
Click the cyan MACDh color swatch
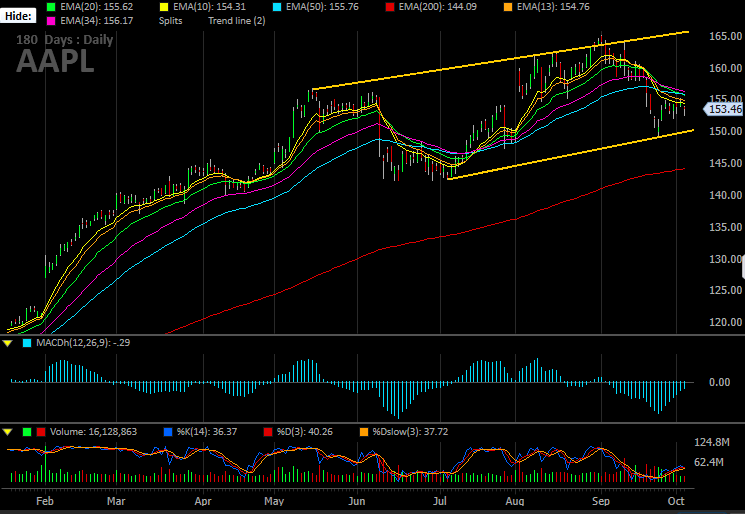pos(27,343)
